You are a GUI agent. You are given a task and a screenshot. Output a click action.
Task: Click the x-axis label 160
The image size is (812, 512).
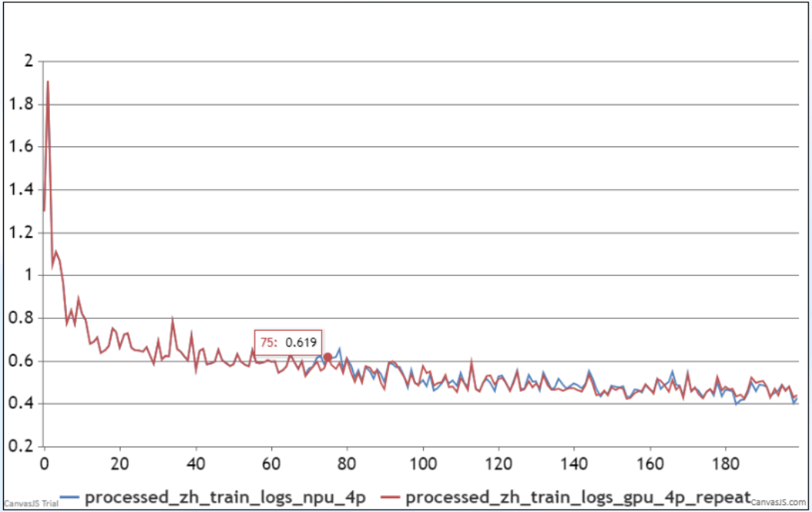(x=650, y=464)
